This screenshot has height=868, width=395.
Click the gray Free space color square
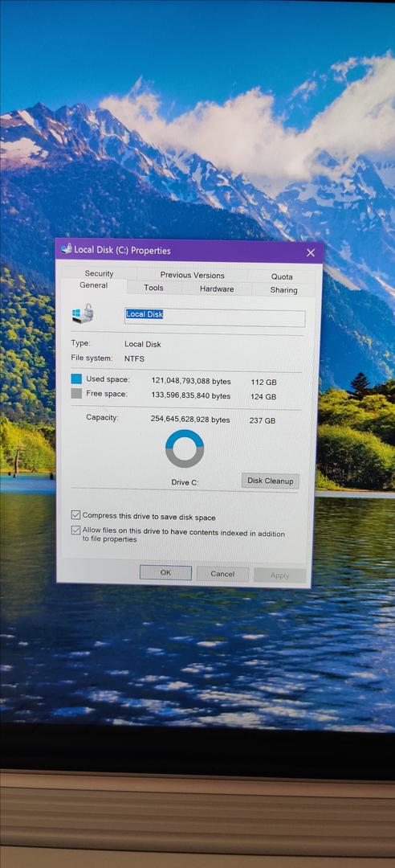(x=76, y=394)
